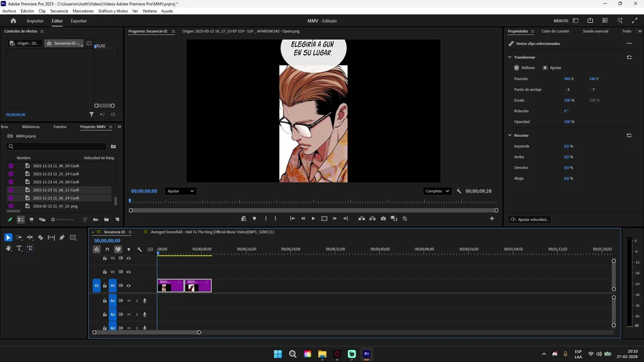Toggle A1 voice-over record microphone
Image resolution: width=644 pixels, height=362 pixels.
pos(144,301)
